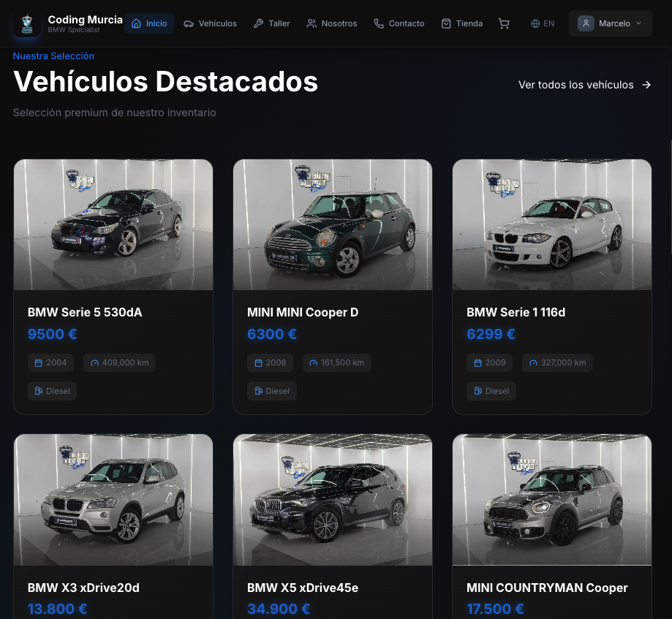
Task: Open the Nosotros menu item
Action: (x=332, y=23)
